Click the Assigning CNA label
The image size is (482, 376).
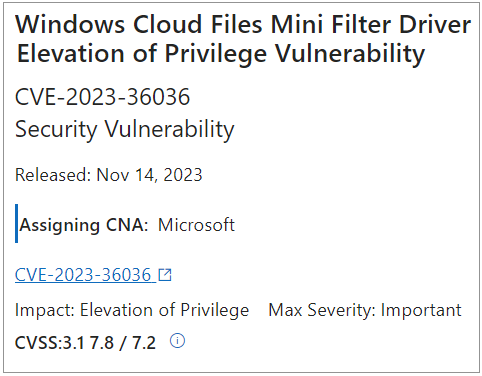coord(84,225)
